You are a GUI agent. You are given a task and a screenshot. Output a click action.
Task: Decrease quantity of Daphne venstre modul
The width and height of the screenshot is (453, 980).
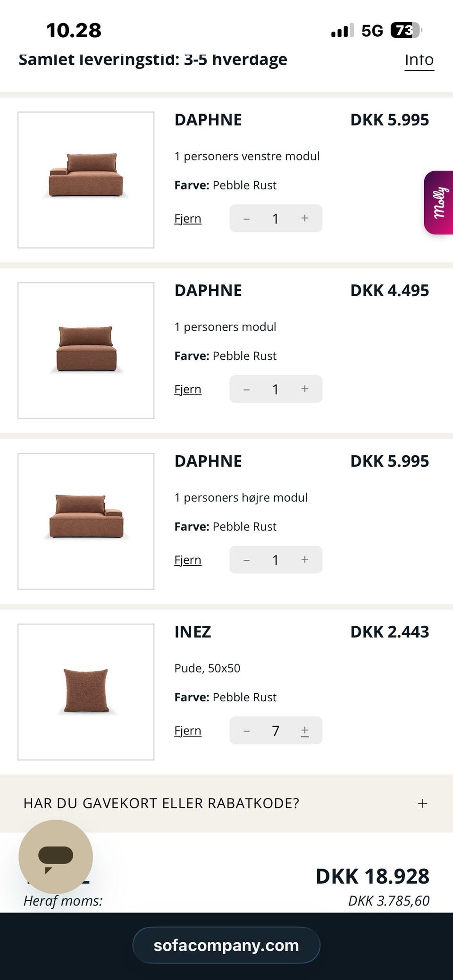[x=246, y=218]
